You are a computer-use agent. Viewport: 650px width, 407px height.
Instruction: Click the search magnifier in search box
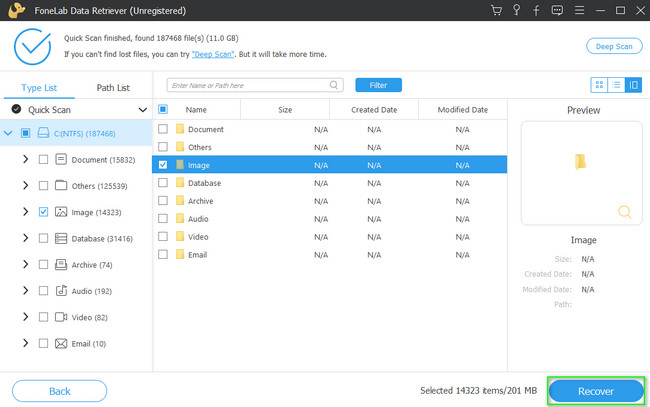[x=334, y=85]
